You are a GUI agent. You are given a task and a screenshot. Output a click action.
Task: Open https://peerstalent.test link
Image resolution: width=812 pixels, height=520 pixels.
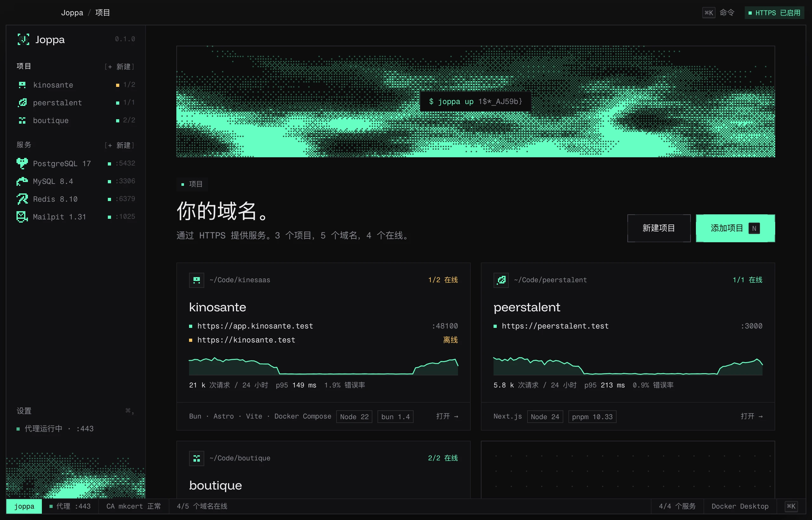pyautogui.click(x=555, y=326)
